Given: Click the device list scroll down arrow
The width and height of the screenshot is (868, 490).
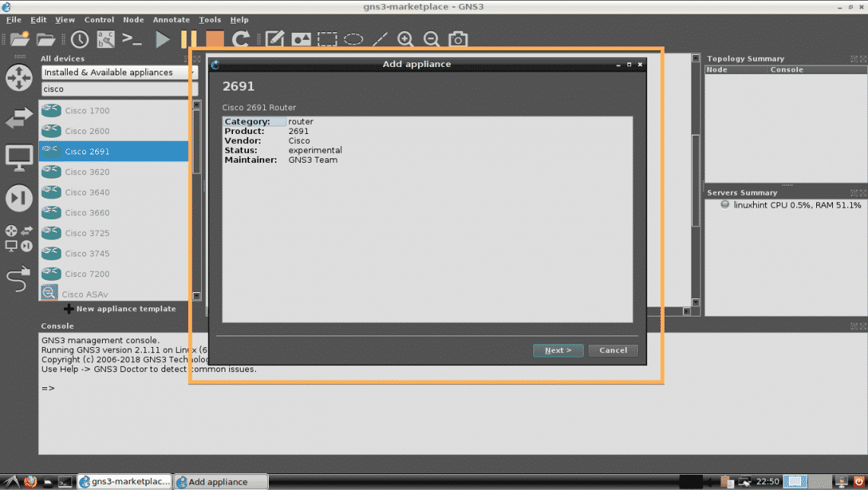Looking at the screenshot, I should coord(196,296).
